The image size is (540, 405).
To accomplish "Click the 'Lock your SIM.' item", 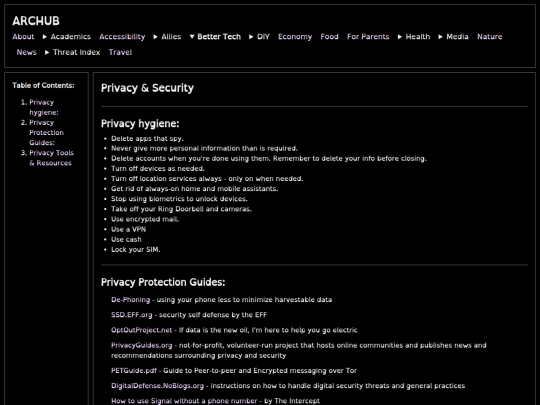I will tap(136, 249).
